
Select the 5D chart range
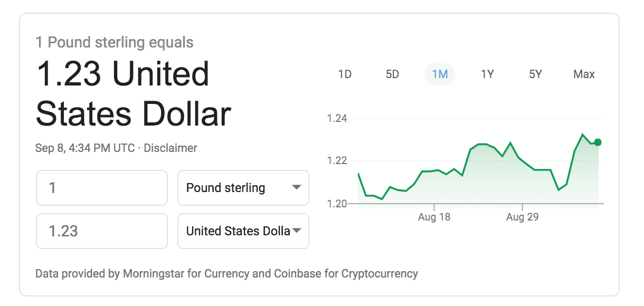click(x=392, y=74)
